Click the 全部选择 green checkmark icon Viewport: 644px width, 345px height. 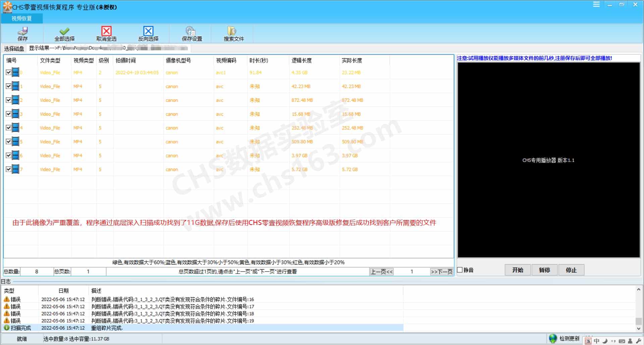pos(64,31)
